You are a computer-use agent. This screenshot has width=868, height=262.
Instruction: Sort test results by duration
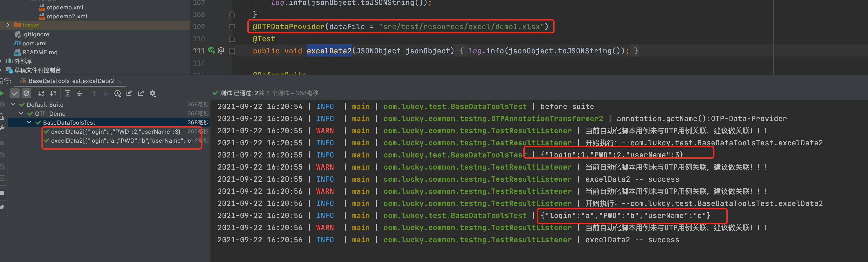(53, 93)
